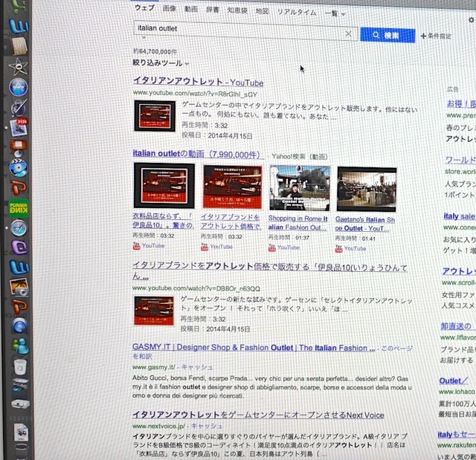
Task: Open the search settings gear icon
Action: tap(471, 20)
